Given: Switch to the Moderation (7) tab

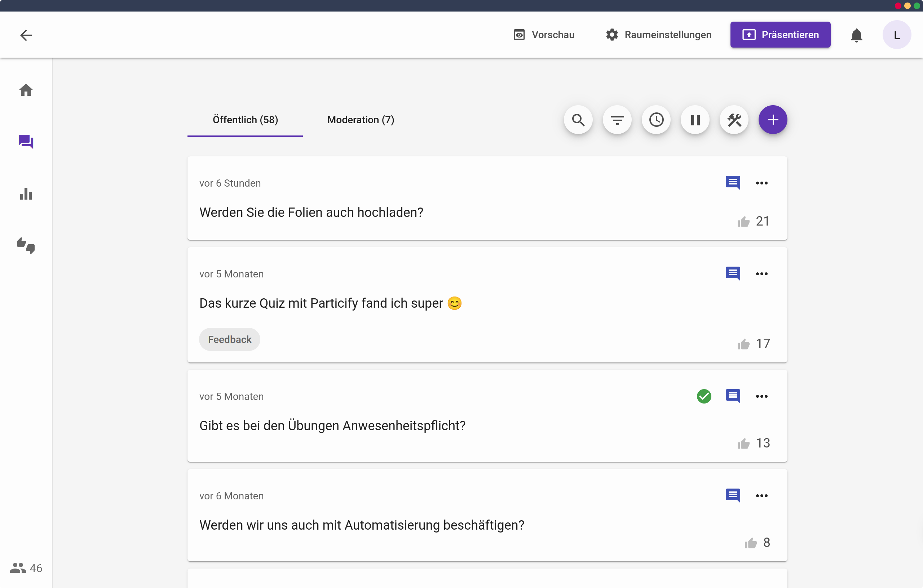Looking at the screenshot, I should (x=360, y=120).
